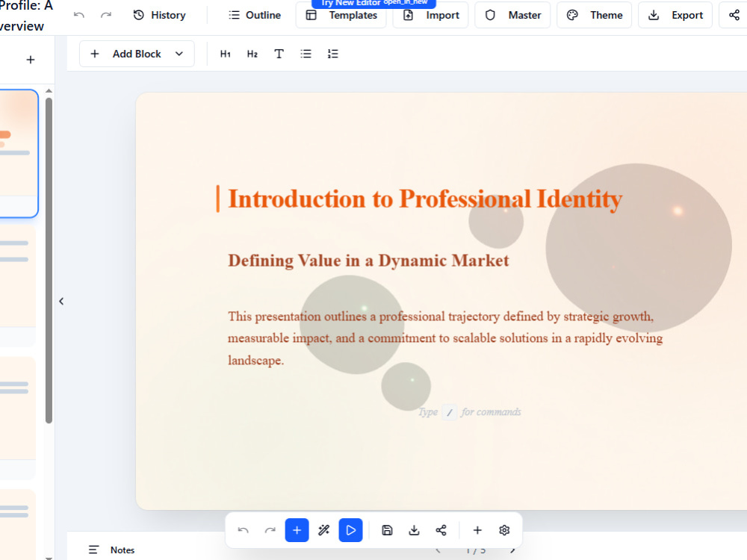Image resolution: width=747 pixels, height=560 pixels.
Task: Insert a Heading 1 block
Action: click(226, 54)
